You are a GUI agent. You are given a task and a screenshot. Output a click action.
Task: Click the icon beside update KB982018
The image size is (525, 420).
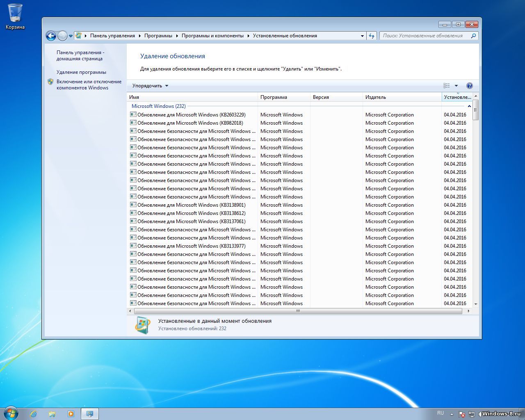pyautogui.click(x=133, y=123)
